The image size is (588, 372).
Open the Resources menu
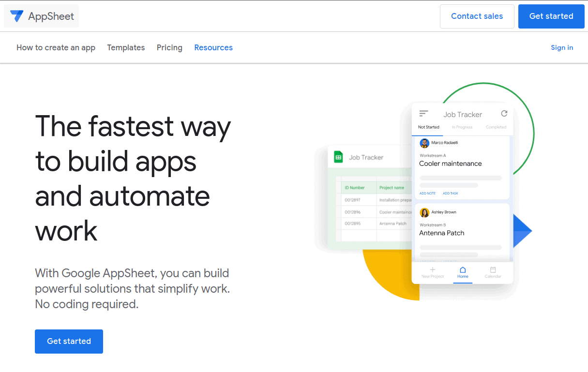(213, 47)
